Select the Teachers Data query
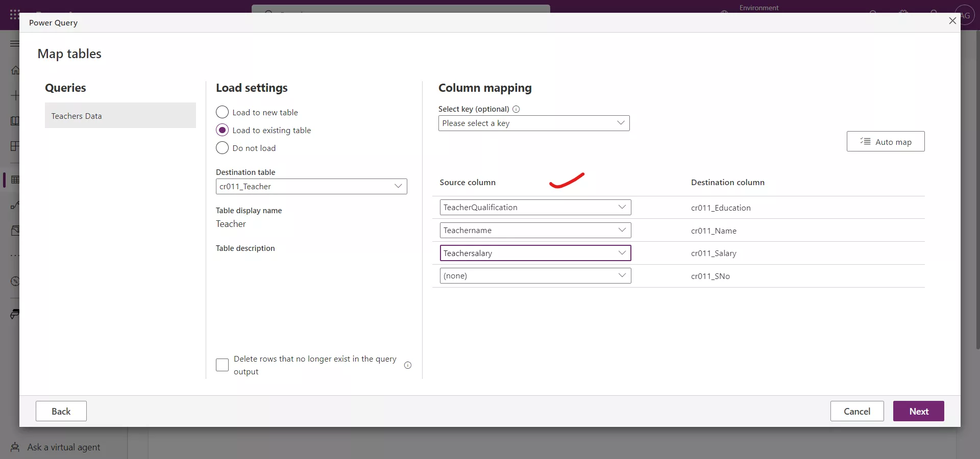 click(x=120, y=115)
